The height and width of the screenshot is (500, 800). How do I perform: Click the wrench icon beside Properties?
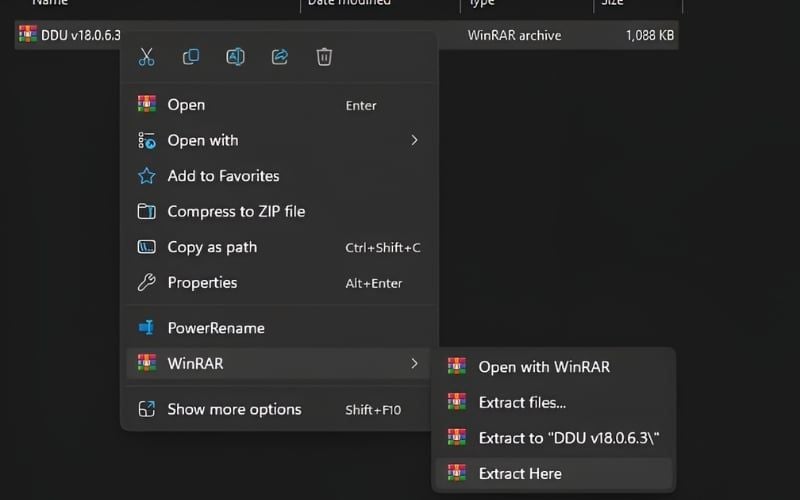147,283
